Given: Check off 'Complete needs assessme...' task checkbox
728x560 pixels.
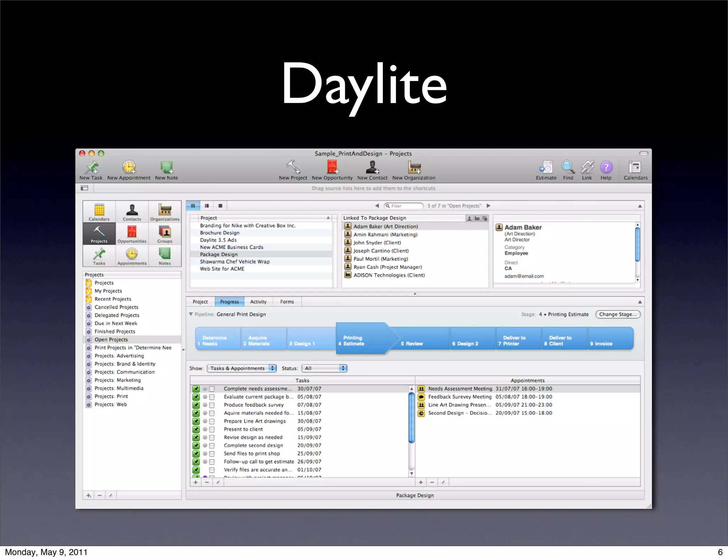Looking at the screenshot, I should click(x=212, y=389).
